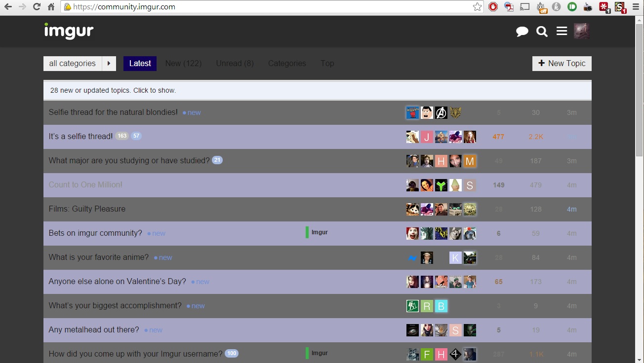Click the camera screenshot extension icon
Image resolution: width=644 pixels, height=363 pixels.
[x=588, y=7]
